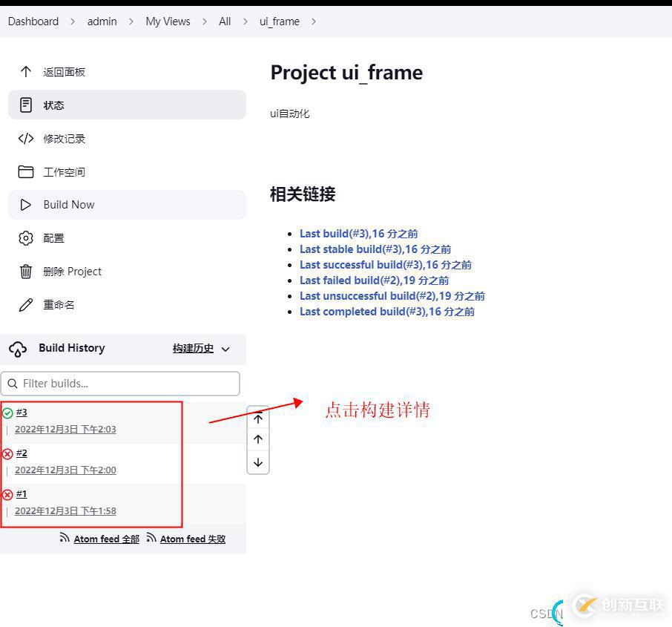Open build #1 link in history

[22, 494]
